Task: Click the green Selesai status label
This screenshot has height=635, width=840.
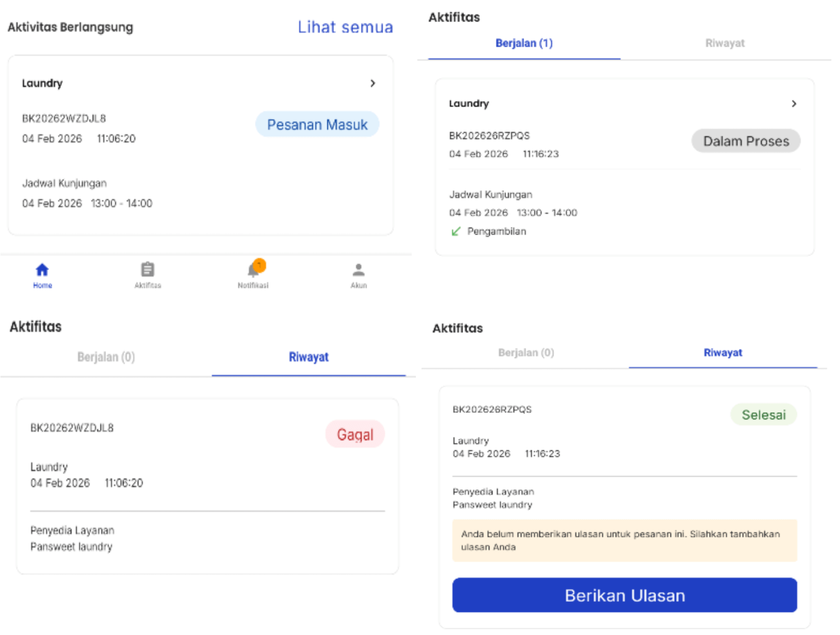Action: point(763,415)
